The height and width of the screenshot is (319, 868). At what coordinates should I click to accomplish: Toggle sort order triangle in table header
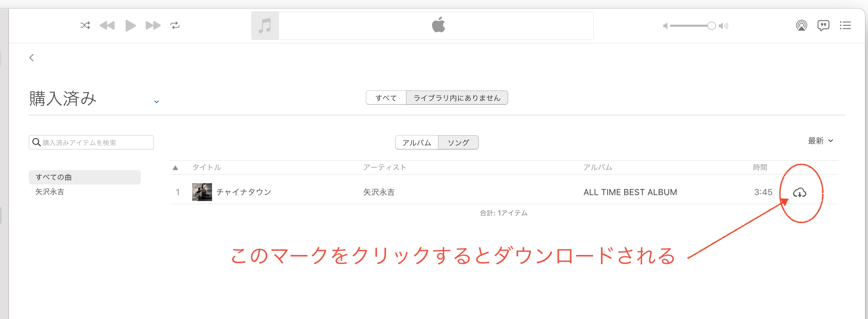point(175,167)
